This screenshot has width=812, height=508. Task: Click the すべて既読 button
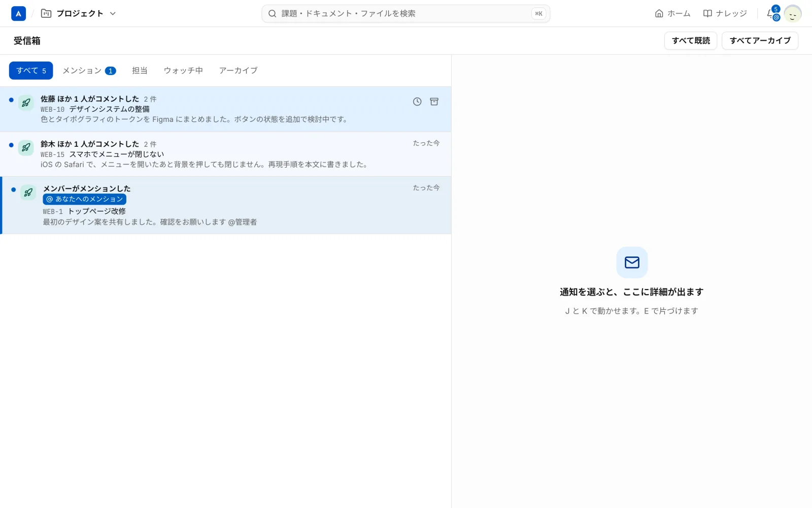tap(691, 41)
